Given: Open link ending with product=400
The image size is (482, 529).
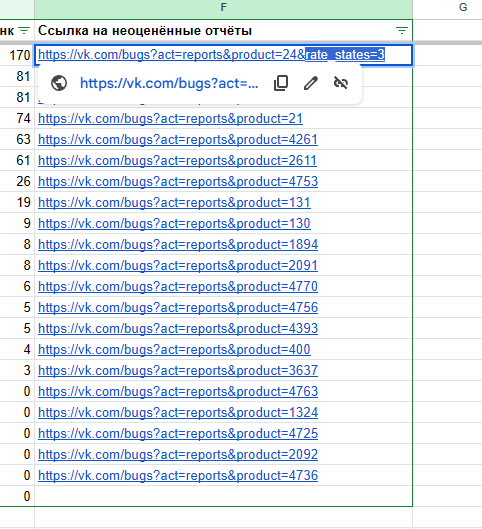Looking at the screenshot, I should point(174,350).
